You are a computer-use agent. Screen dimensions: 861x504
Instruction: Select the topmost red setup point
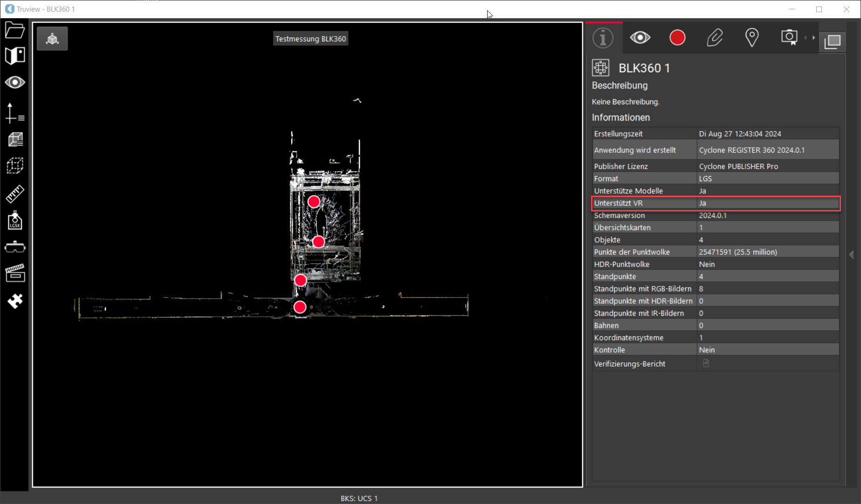(314, 202)
